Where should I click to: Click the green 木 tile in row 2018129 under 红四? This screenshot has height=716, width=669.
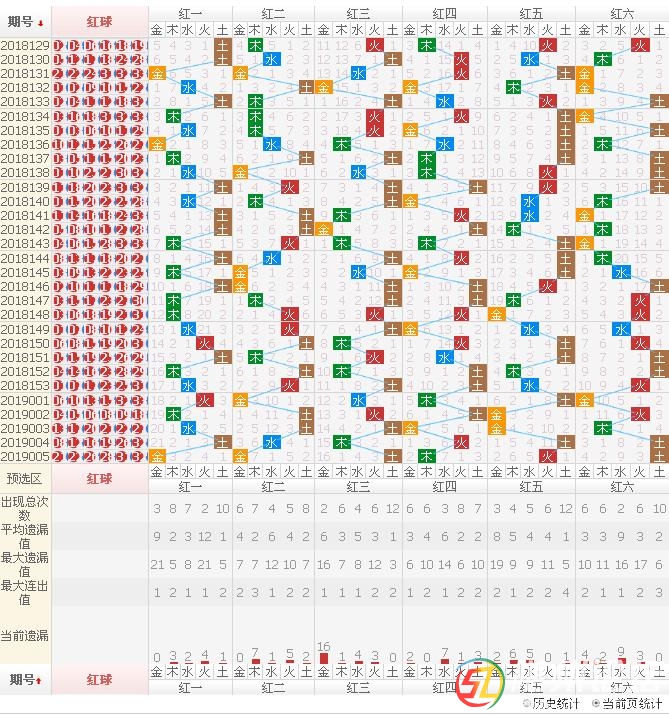click(427, 46)
